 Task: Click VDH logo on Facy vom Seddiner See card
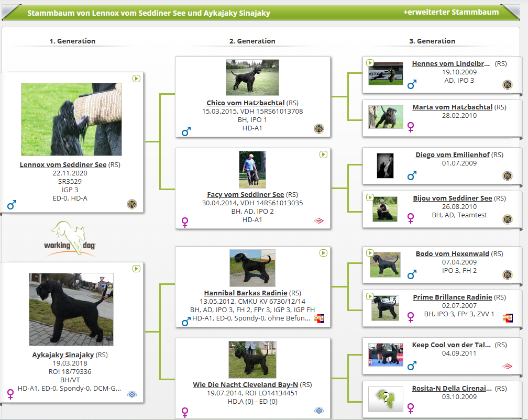(318, 221)
